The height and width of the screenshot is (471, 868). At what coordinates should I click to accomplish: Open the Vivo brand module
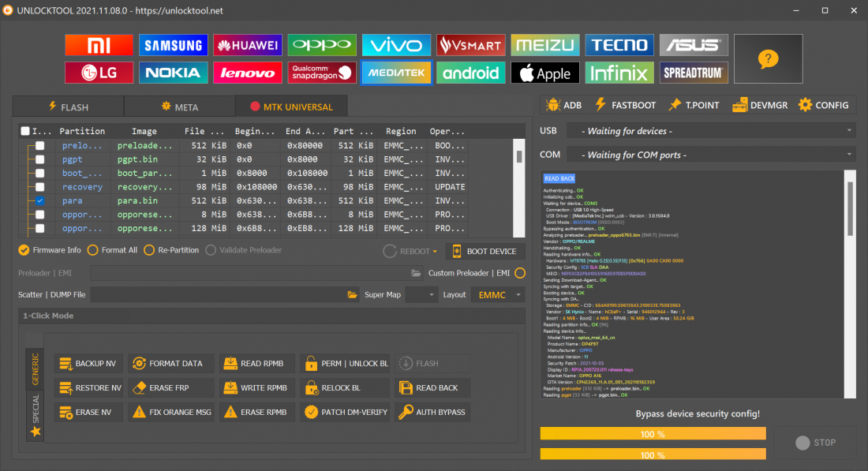(x=396, y=45)
